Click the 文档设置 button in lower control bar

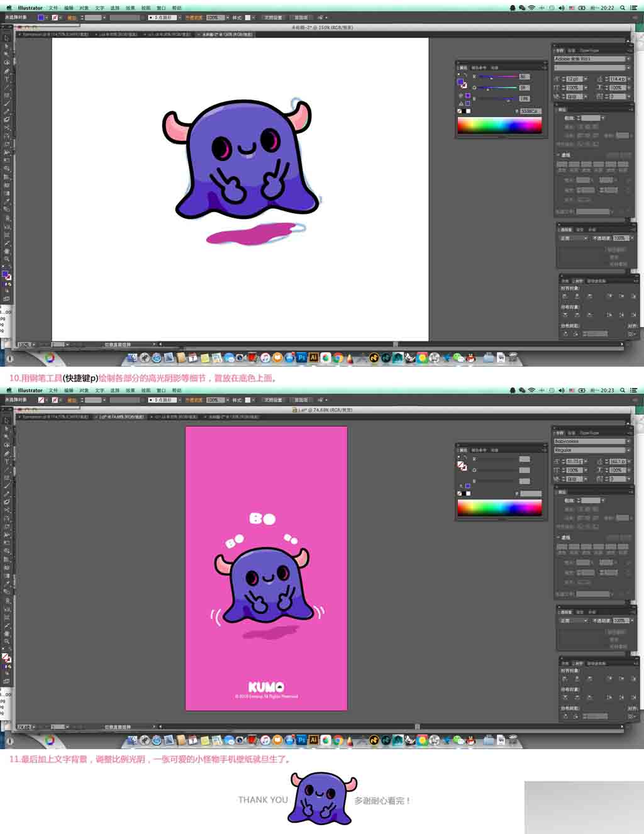273,400
